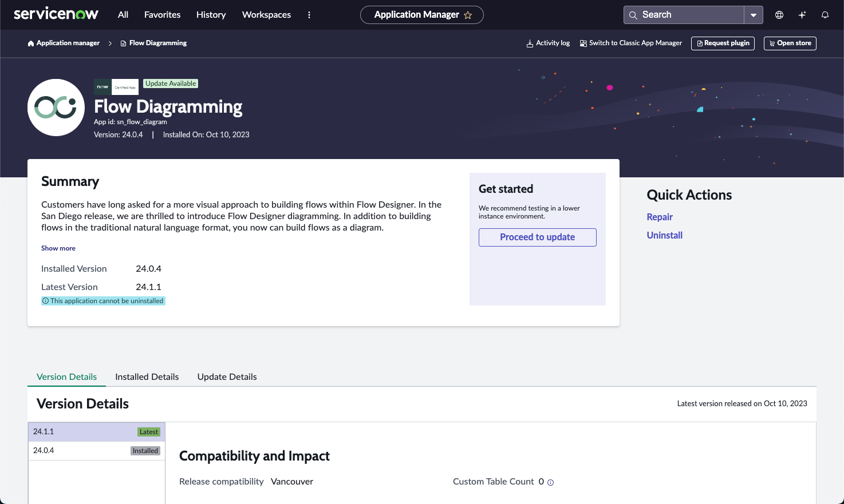Click the breadcrumb chevron separator
The height and width of the screenshot is (504, 844).
[x=110, y=43]
